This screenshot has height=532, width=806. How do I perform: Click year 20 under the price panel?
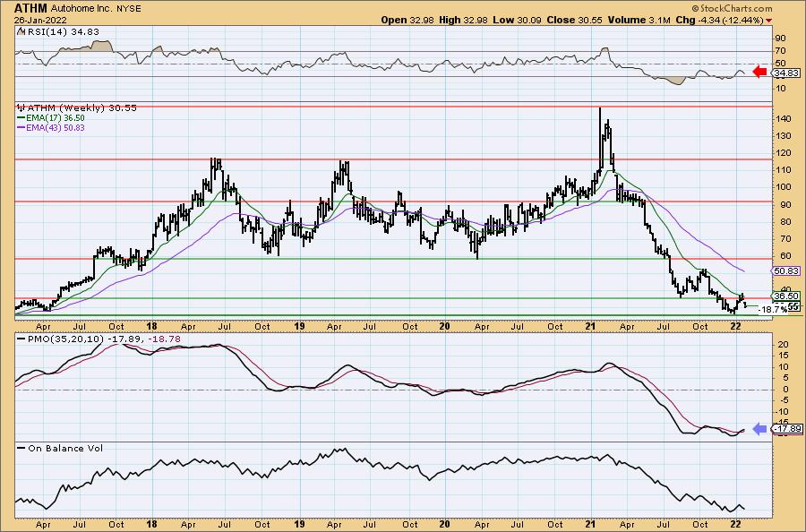[444, 326]
